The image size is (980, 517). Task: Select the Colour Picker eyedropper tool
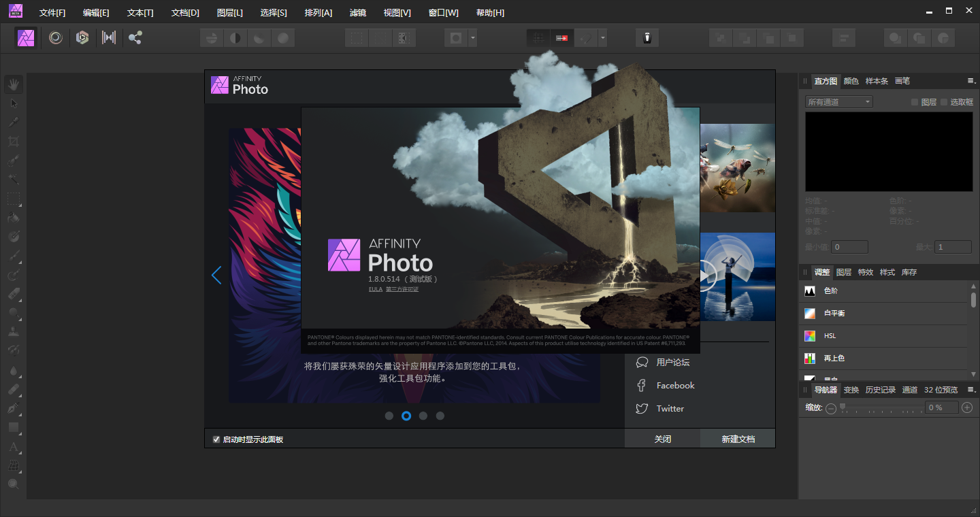tap(14, 122)
